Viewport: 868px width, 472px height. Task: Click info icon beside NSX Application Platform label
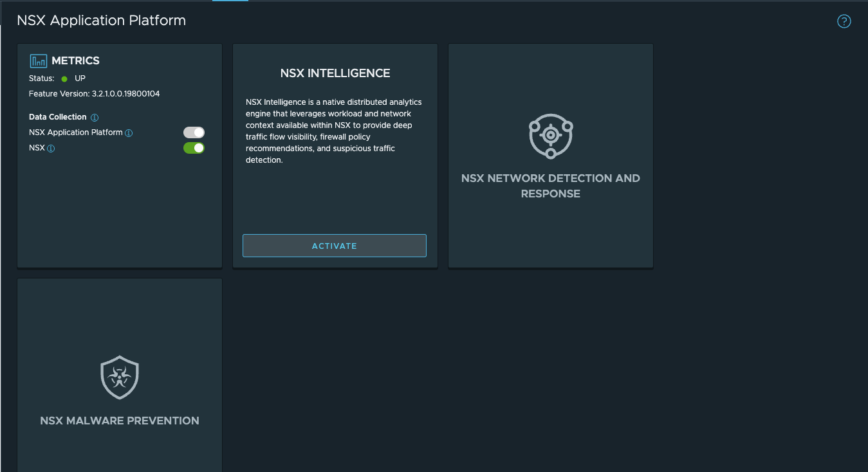click(129, 133)
